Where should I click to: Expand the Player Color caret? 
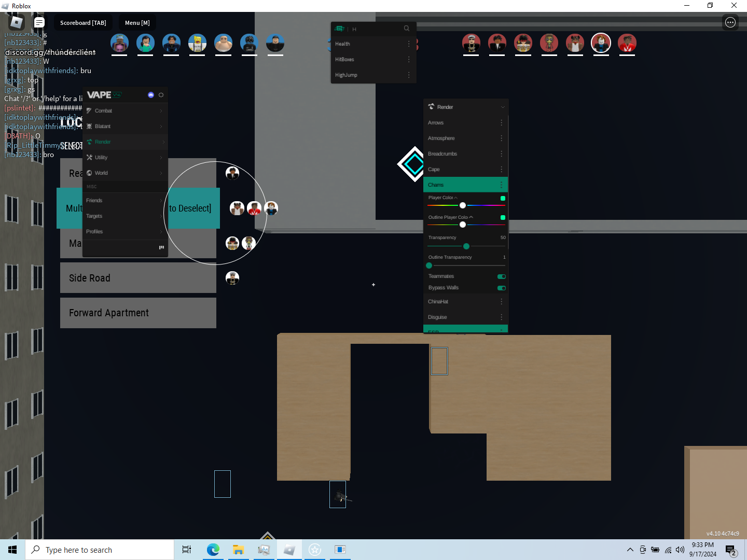point(455,198)
